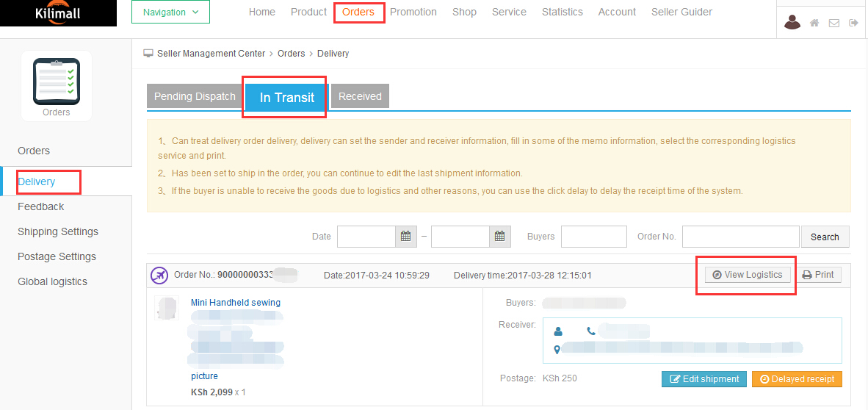868x410 pixels.
Task: Open the start date calendar icon
Action: click(405, 237)
